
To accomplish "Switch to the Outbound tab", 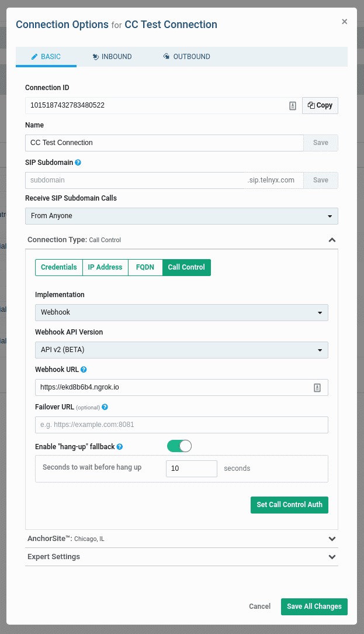I will (x=186, y=57).
